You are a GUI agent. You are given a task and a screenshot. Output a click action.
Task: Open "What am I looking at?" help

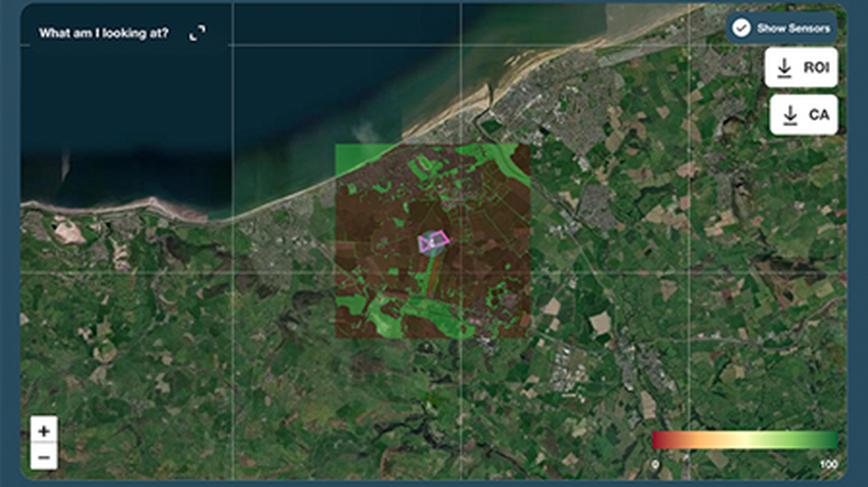(104, 33)
